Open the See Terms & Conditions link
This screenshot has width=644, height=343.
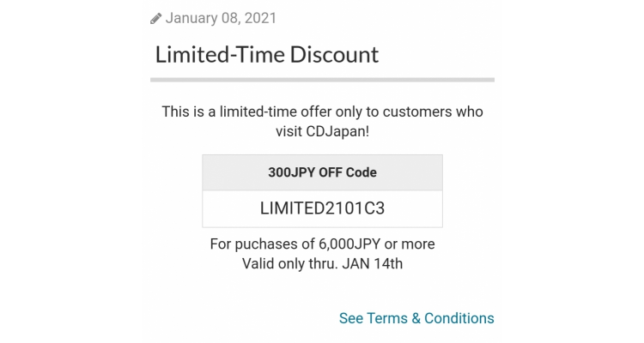pos(416,318)
